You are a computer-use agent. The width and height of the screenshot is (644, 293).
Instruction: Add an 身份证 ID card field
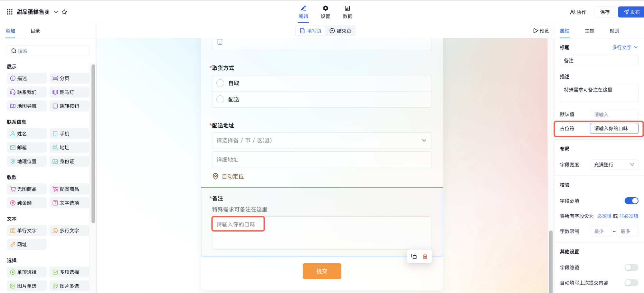click(69, 161)
